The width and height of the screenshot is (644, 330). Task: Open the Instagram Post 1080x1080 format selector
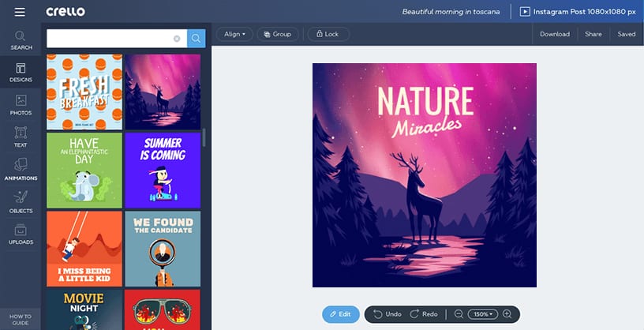578,12
